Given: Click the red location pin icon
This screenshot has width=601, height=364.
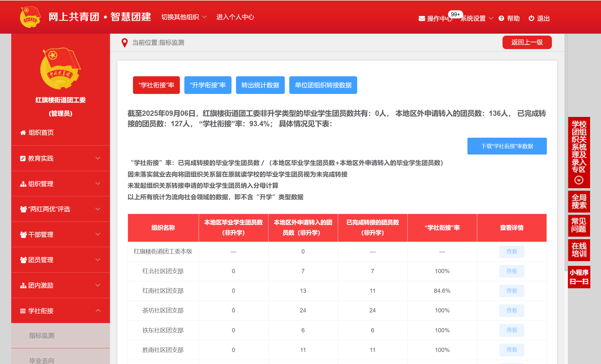Looking at the screenshot, I should tap(125, 43).
